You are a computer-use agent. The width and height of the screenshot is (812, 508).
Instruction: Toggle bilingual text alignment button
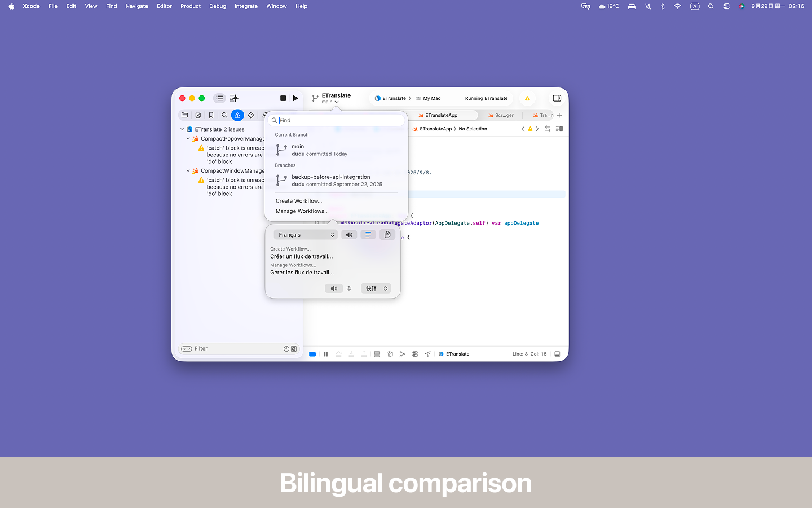368,235
